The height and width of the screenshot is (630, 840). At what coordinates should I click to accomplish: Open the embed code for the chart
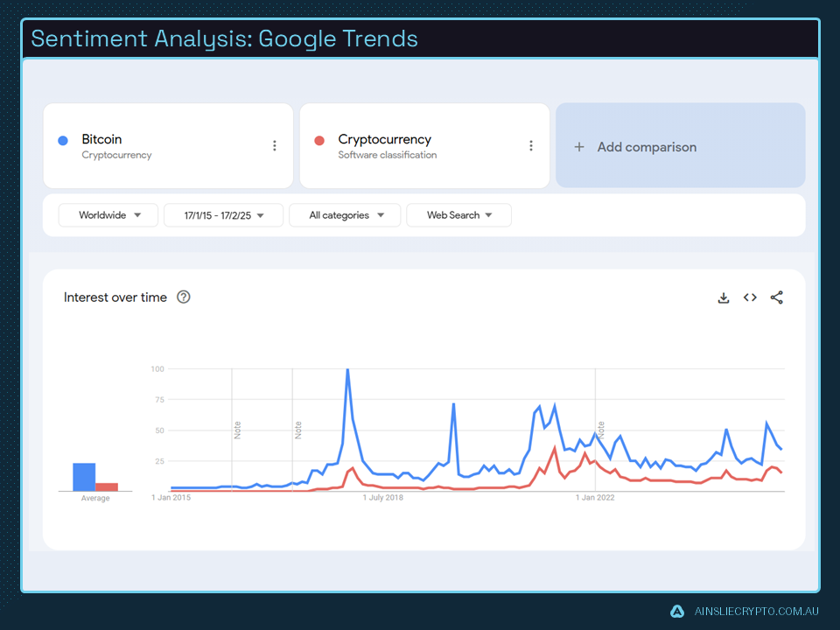tap(750, 297)
